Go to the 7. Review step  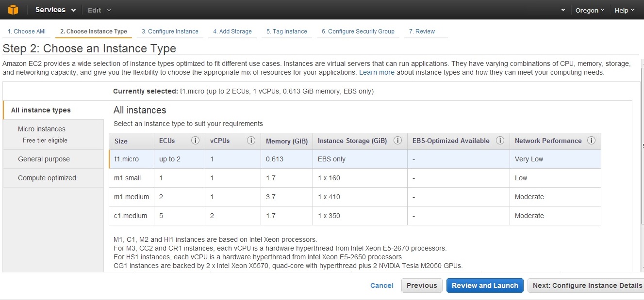[422, 32]
